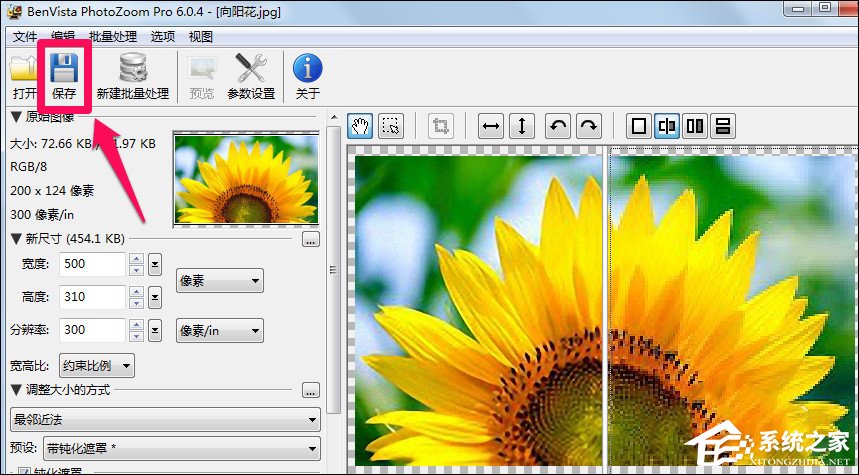Enable side-by-side vertical split preview
Viewport: 859px width, 475px height.
click(695, 126)
